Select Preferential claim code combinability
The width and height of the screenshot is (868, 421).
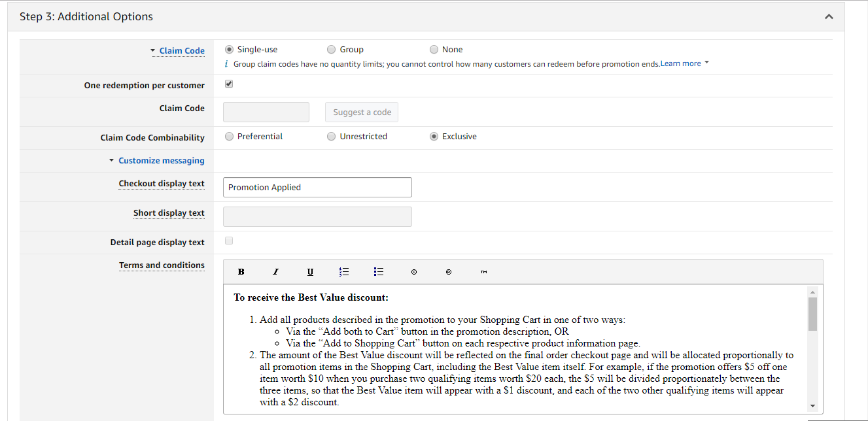(x=229, y=137)
